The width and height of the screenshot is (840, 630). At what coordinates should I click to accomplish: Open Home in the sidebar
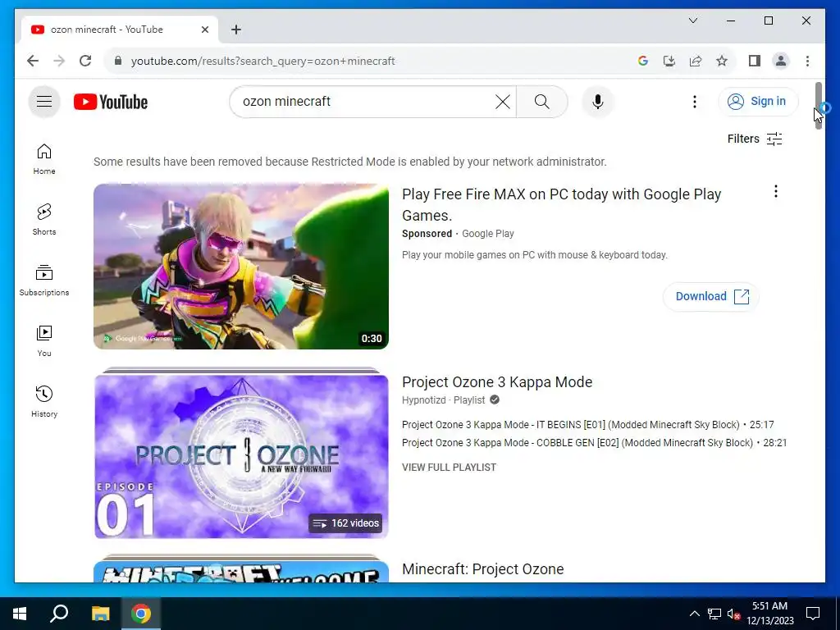[x=44, y=159]
